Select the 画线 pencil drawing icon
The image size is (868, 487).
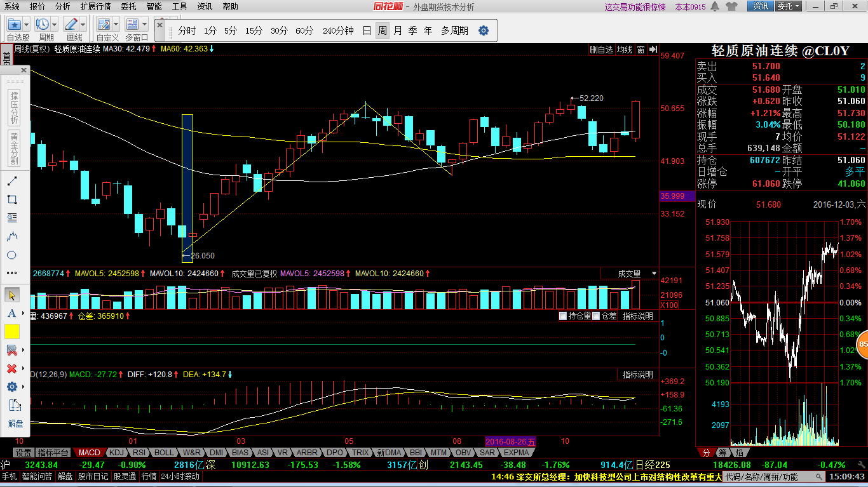pyautogui.click(x=71, y=25)
